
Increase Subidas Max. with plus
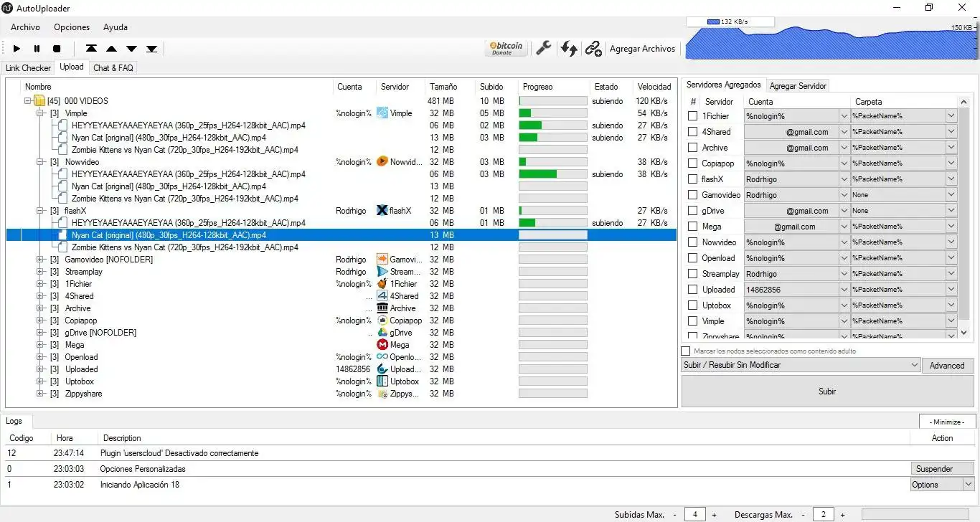point(714,515)
